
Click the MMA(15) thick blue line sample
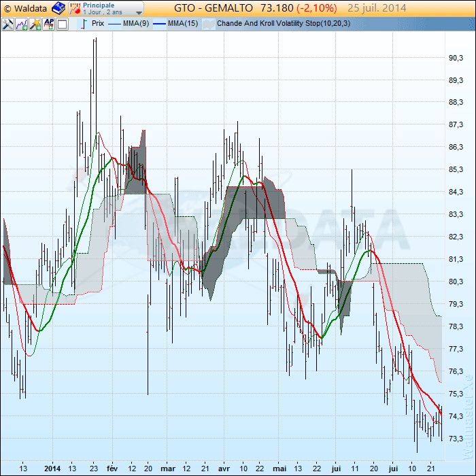159,24
